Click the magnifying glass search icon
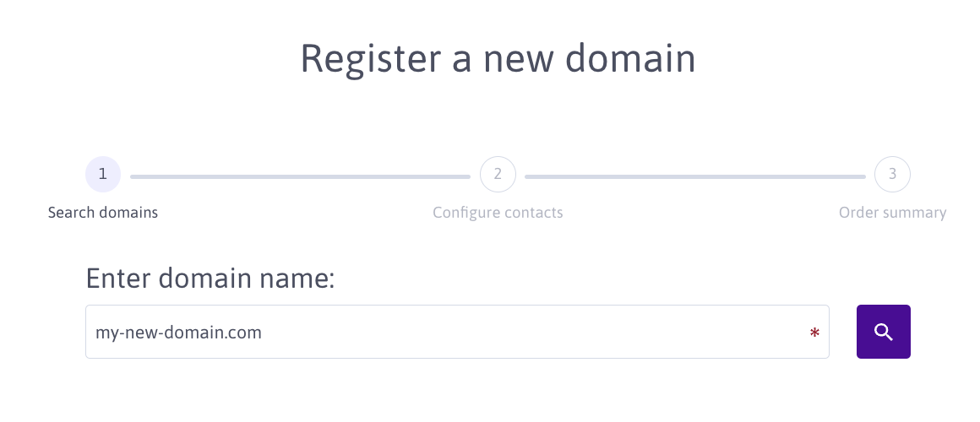This screenshot has width=980, height=422. (883, 332)
